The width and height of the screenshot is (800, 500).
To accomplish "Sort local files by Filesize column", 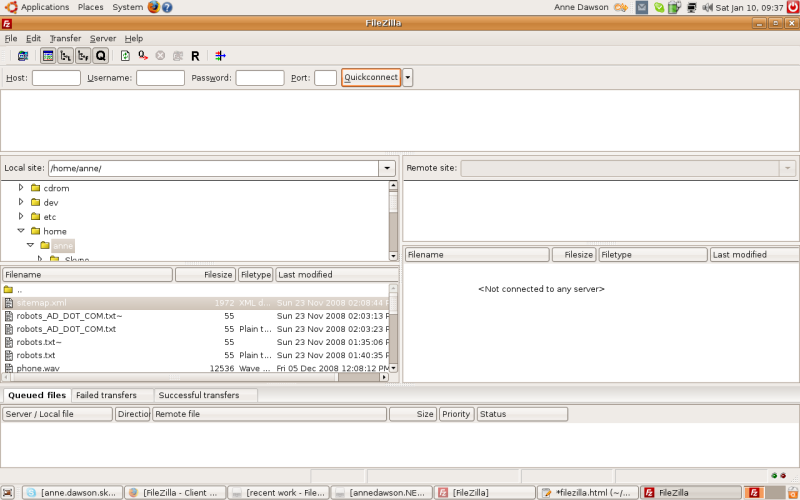I will [206, 274].
